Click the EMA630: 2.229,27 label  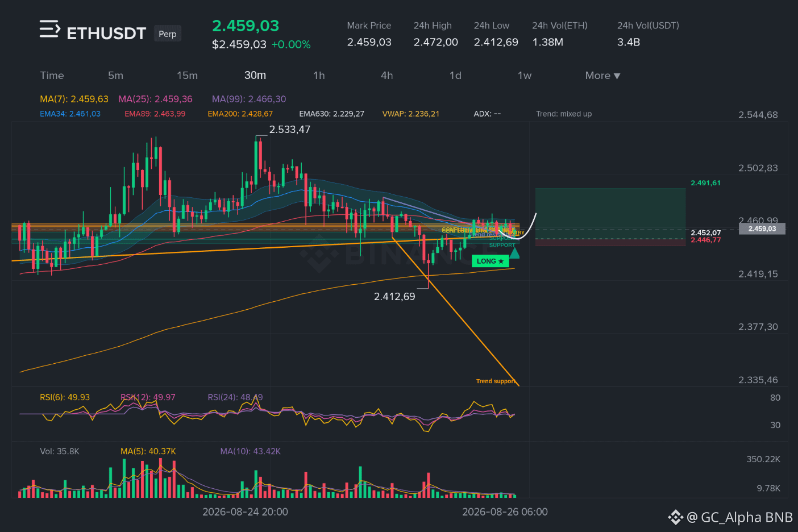[x=331, y=114]
